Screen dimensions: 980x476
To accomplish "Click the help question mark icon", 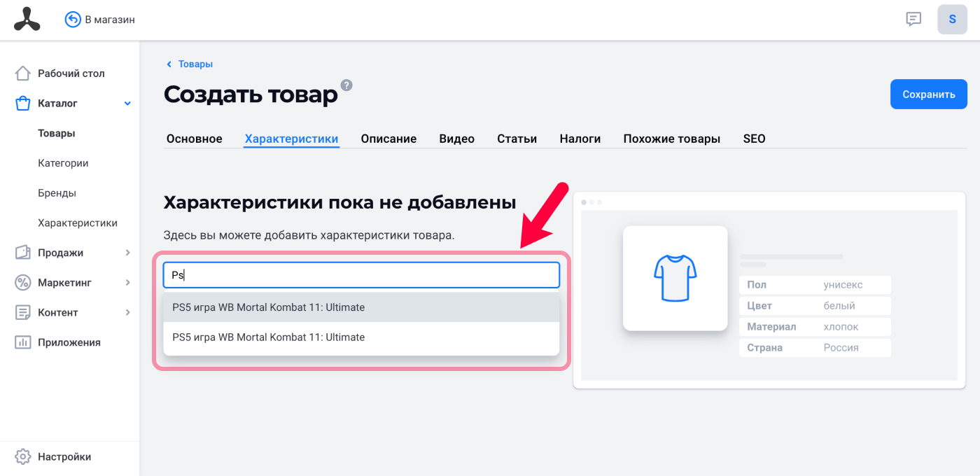I will tap(346, 85).
